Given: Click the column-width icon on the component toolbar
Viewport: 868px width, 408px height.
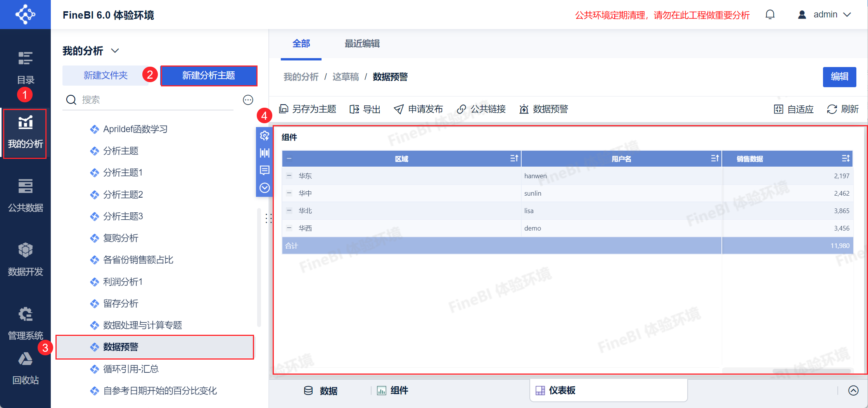Looking at the screenshot, I should coord(265,153).
